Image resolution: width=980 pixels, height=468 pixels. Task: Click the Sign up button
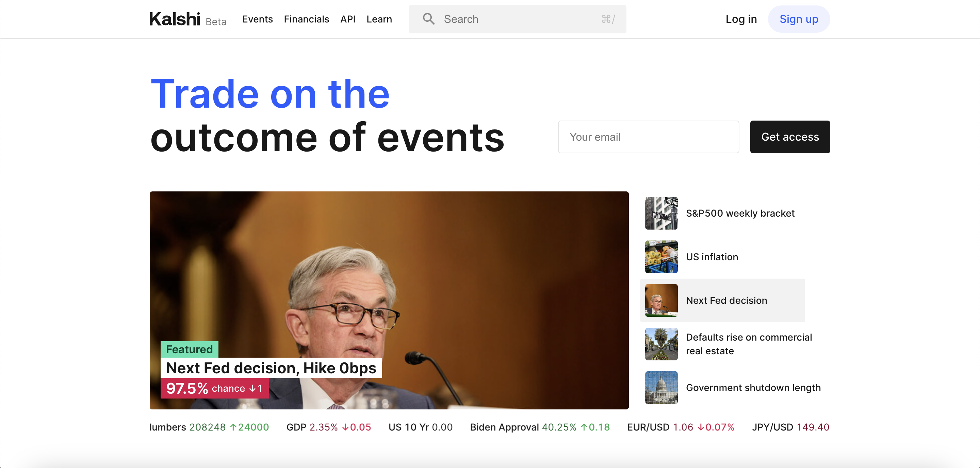click(799, 19)
